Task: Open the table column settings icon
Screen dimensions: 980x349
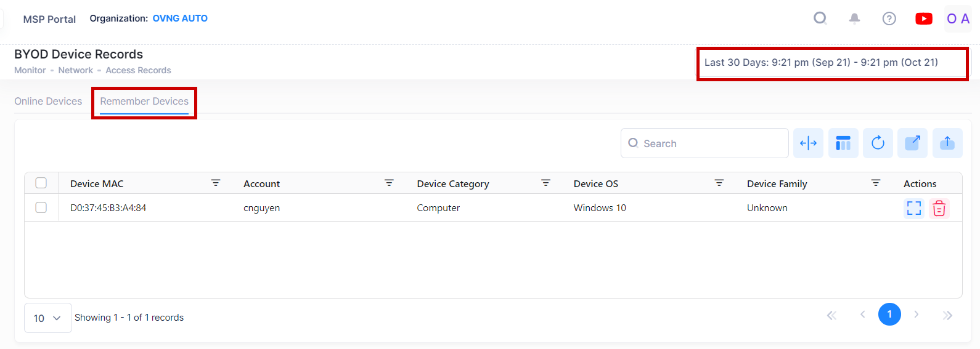Action: pos(843,143)
